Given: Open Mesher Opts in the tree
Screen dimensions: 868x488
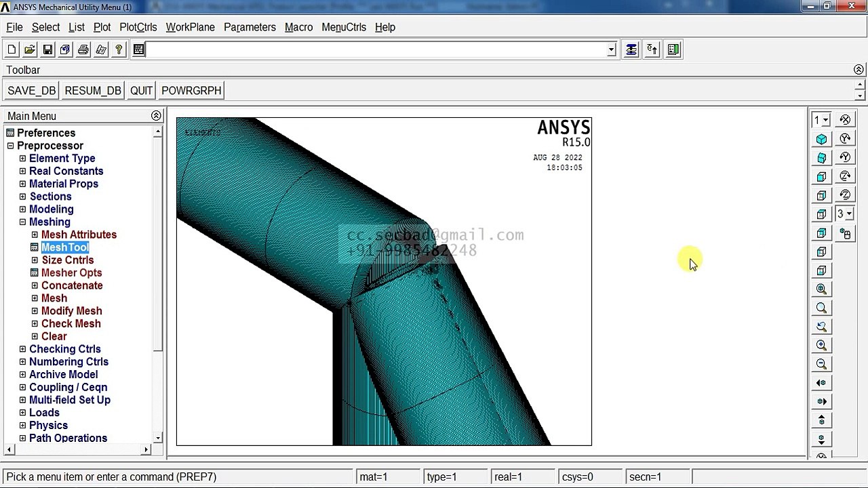Looking at the screenshot, I should coord(71,273).
